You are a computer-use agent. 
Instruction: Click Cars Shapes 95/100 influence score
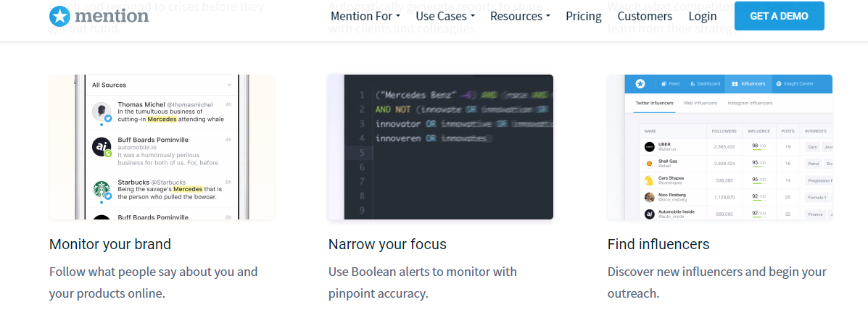tap(759, 180)
